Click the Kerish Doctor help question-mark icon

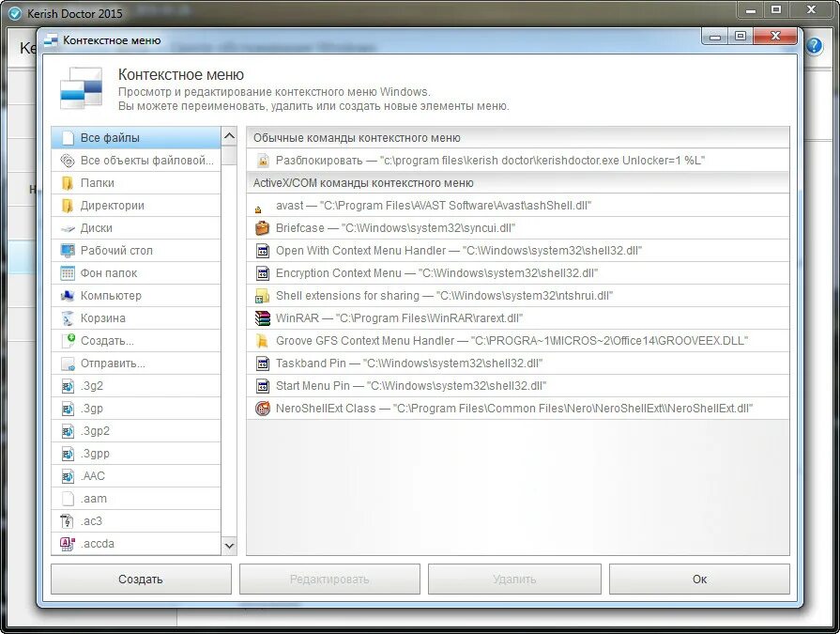tap(814, 46)
